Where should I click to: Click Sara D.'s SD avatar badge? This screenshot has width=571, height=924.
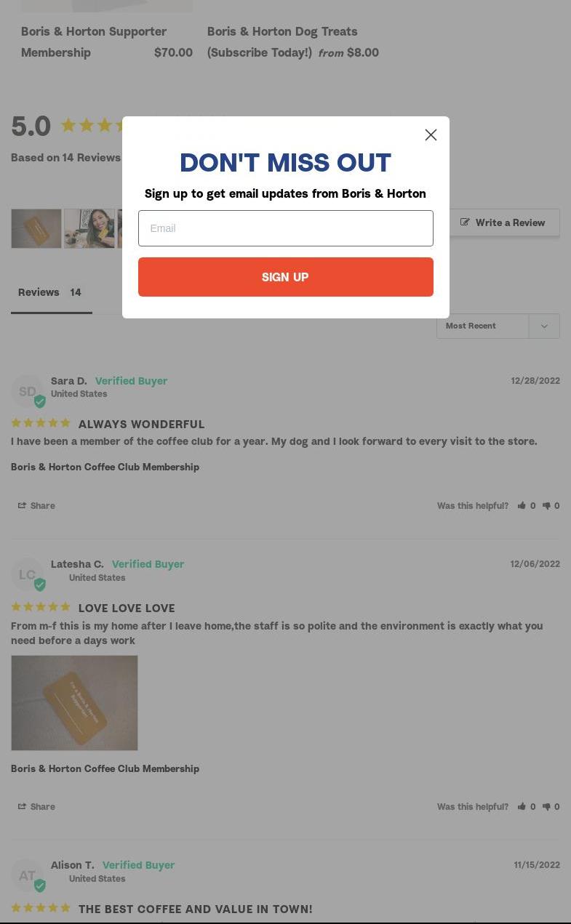point(28,392)
